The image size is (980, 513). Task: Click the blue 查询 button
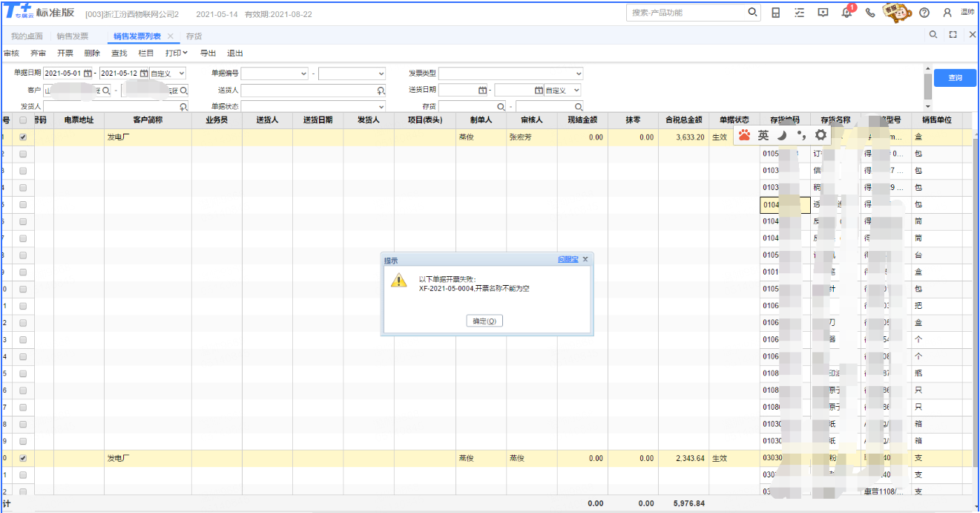click(955, 78)
